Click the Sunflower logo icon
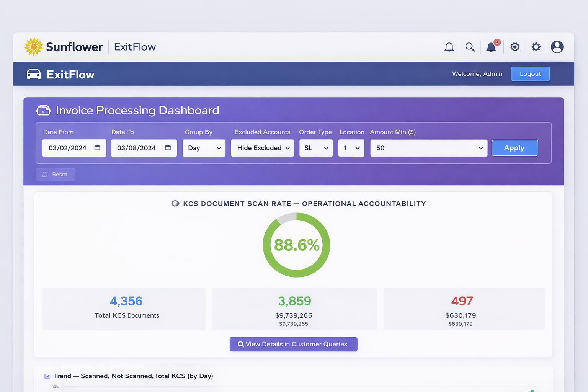This screenshot has width=588, height=392. pyautogui.click(x=33, y=47)
